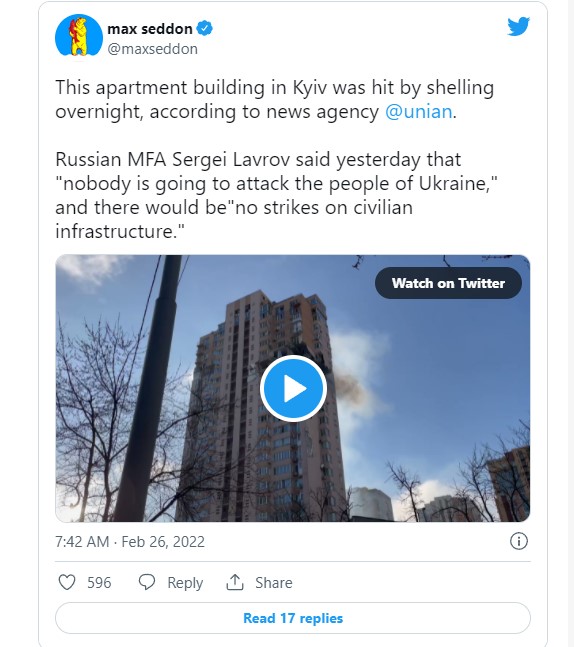Like the tweet with heart icon
This screenshot has width=574, height=647.
click(67, 582)
